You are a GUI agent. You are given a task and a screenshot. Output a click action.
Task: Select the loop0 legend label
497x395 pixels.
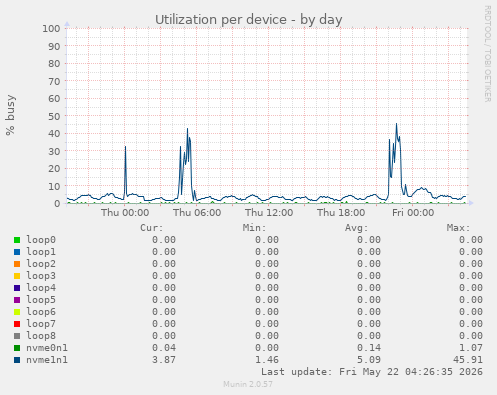point(41,240)
